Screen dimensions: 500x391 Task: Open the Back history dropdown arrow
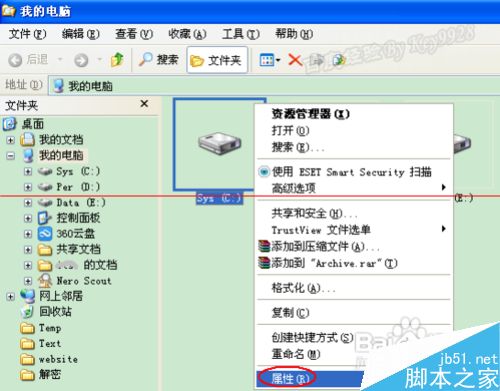pyautogui.click(x=60, y=60)
